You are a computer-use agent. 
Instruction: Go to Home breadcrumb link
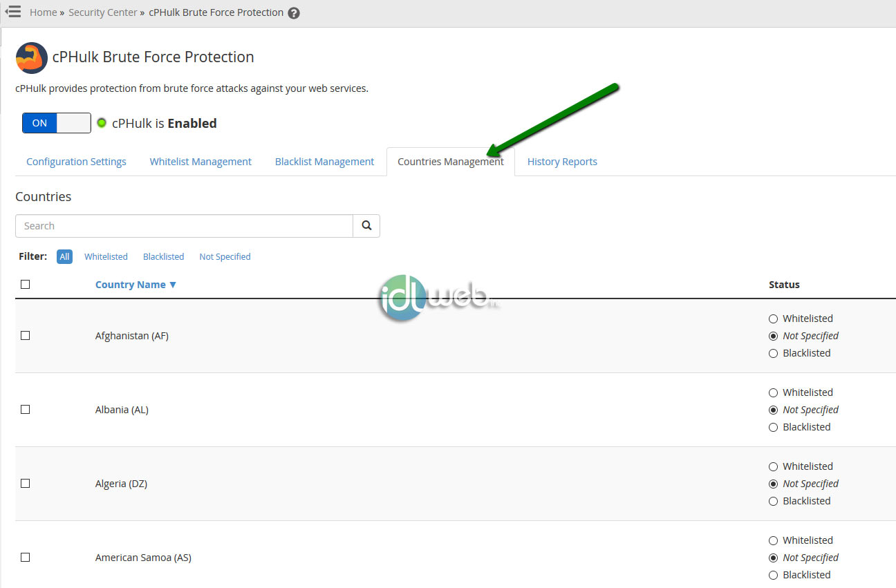[43, 12]
